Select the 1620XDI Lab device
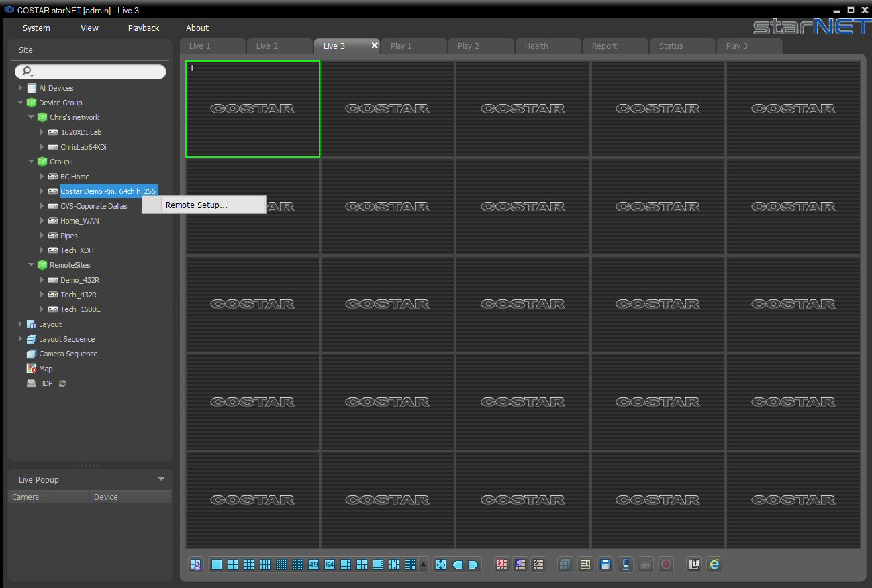The image size is (872, 588). coord(81,132)
